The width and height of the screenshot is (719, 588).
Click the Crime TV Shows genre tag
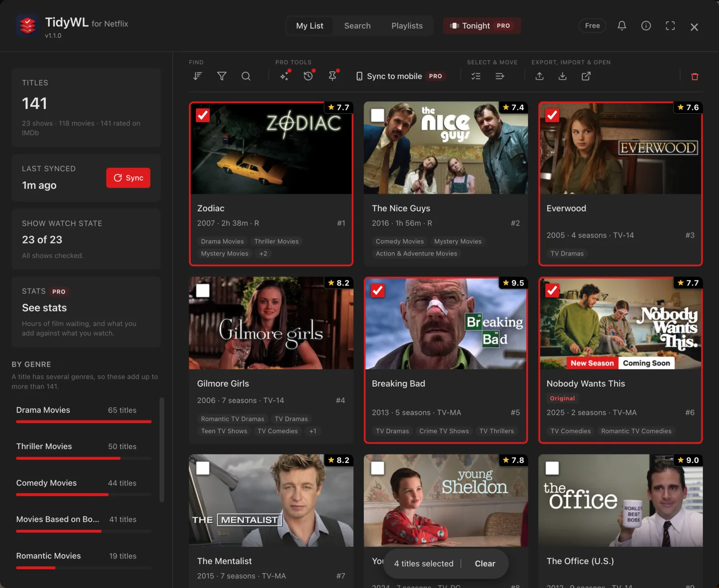click(444, 431)
